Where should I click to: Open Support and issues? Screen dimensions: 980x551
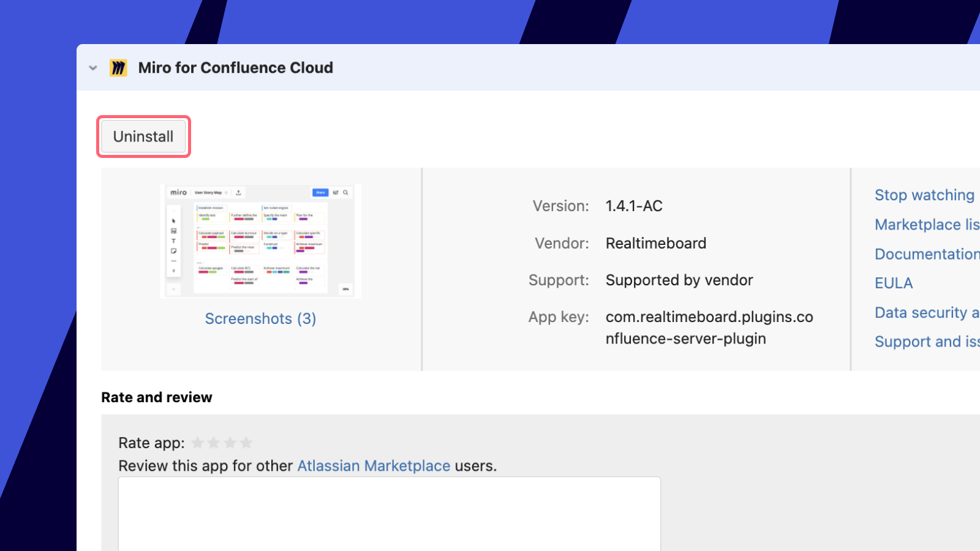click(926, 342)
